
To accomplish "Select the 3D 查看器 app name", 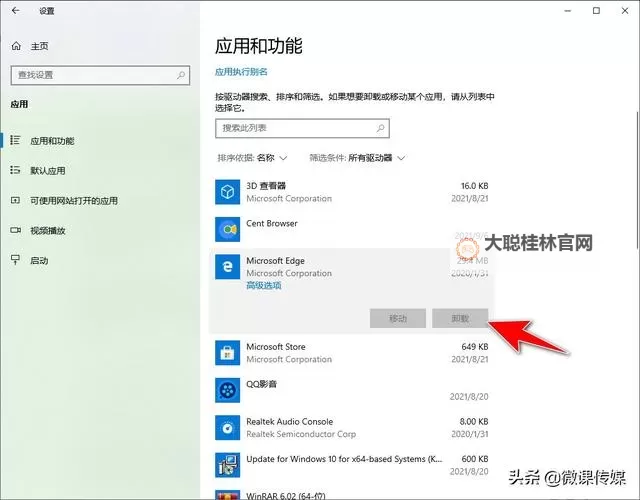I will click(x=266, y=186).
